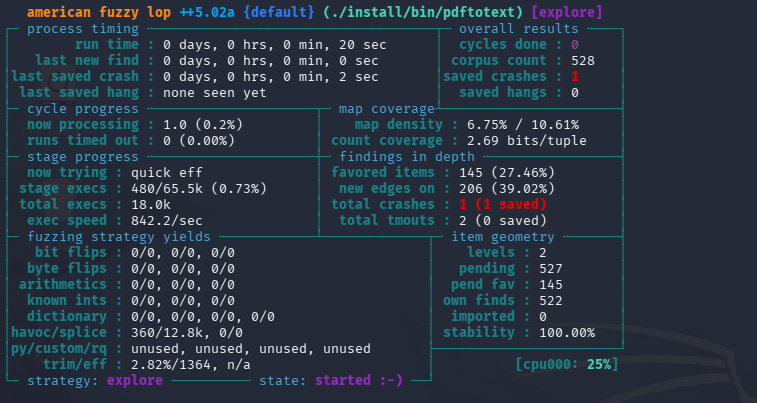Click the 'fuzzing strategy yields' section heading

119,237
